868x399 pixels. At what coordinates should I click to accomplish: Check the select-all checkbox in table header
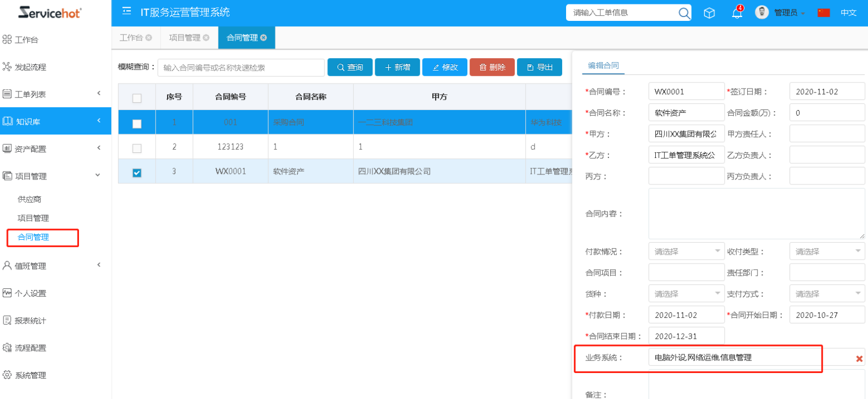pos(137,98)
